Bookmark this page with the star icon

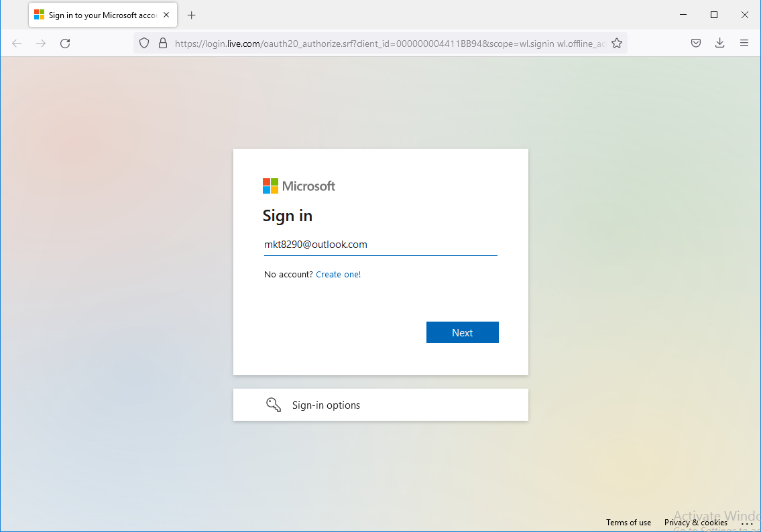[x=617, y=44]
